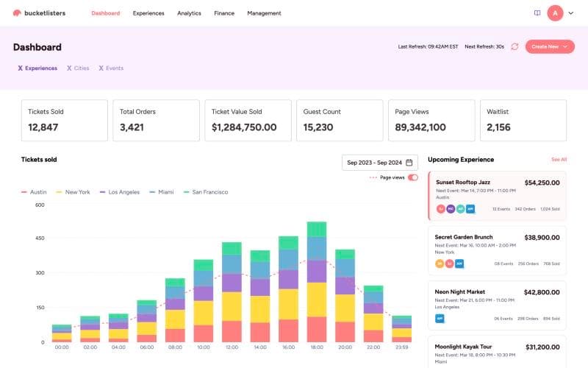Open the Total Orders stat card
Screen dimensions: 588x368
click(x=156, y=121)
